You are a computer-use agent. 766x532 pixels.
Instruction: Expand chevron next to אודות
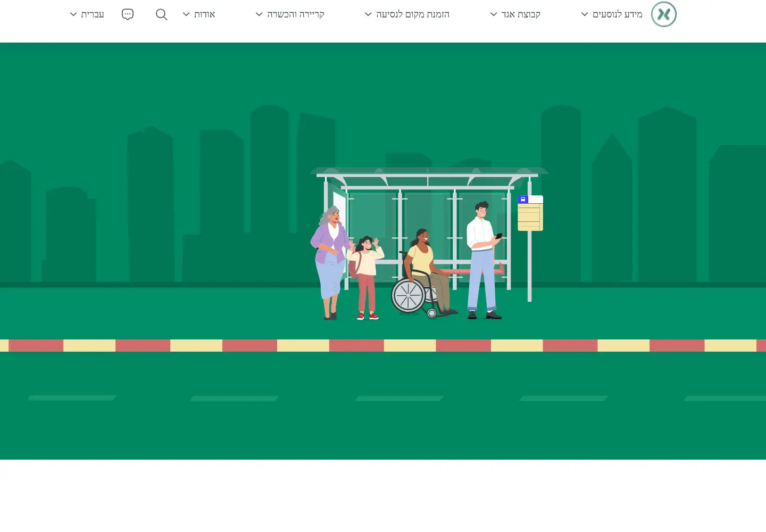[186, 14]
